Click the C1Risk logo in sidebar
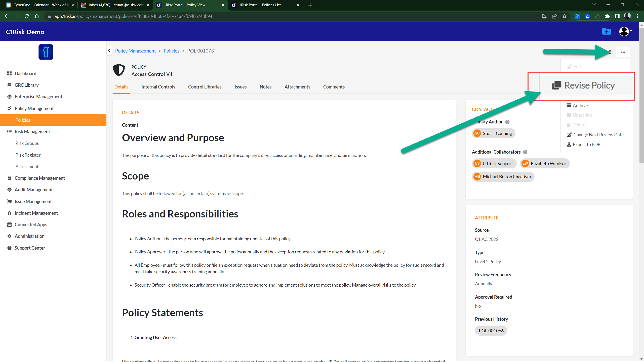The height and width of the screenshot is (362, 644). (46, 52)
